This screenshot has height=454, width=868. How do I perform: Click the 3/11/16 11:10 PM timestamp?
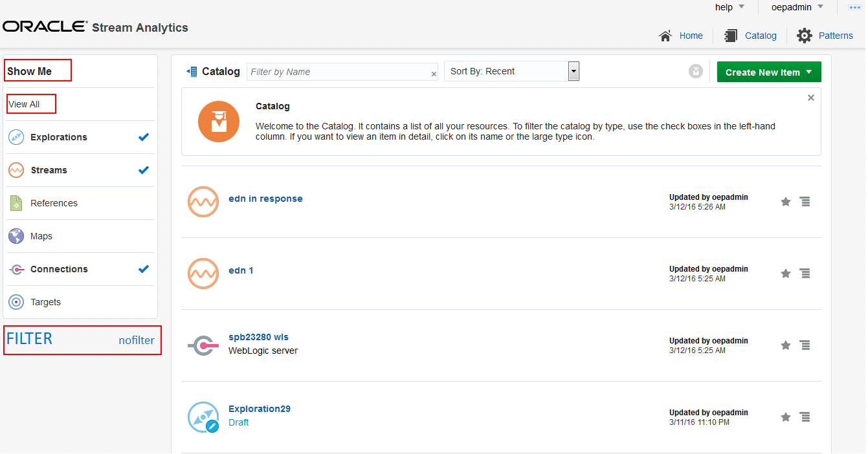[699, 422]
